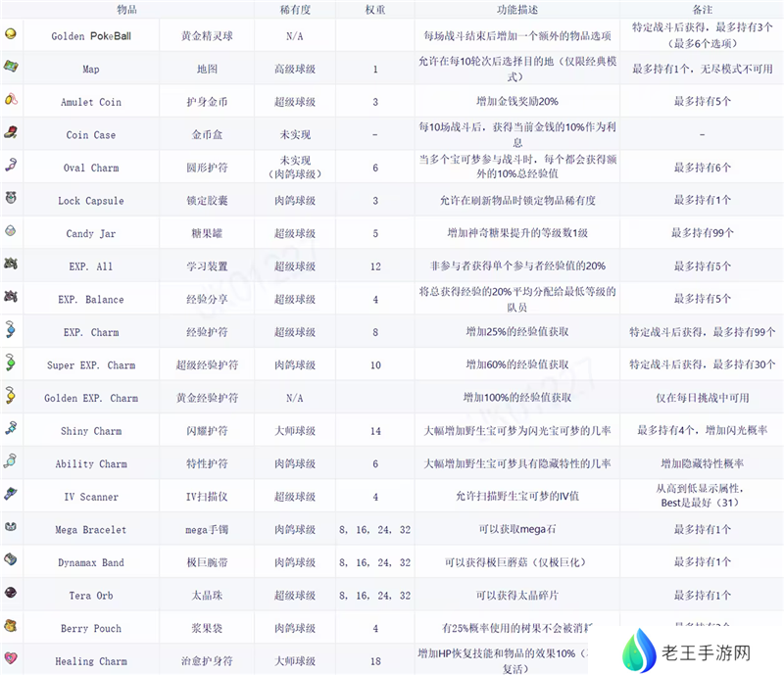The width and height of the screenshot is (784, 675).
Task: Select the Oval Charm icon
Action: coord(10,166)
